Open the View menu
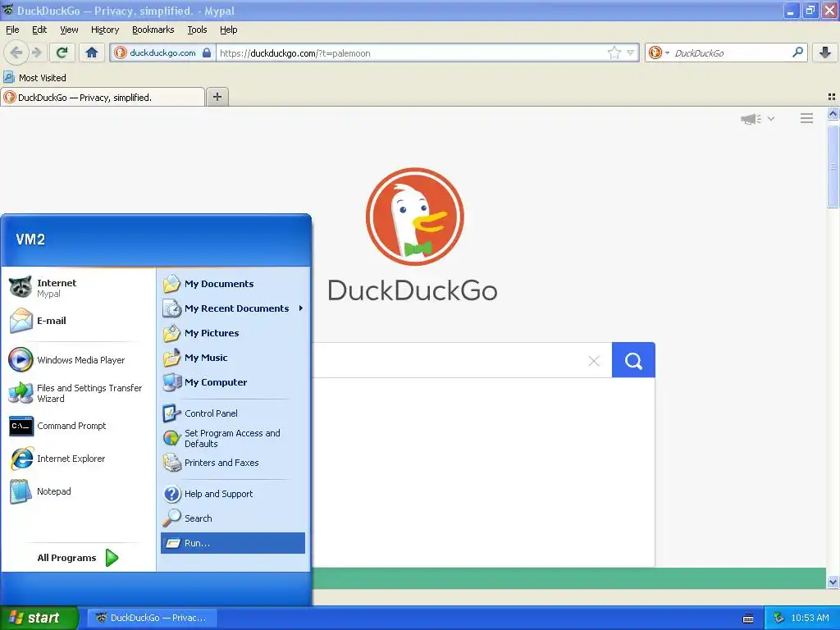840x630 pixels. coord(69,30)
